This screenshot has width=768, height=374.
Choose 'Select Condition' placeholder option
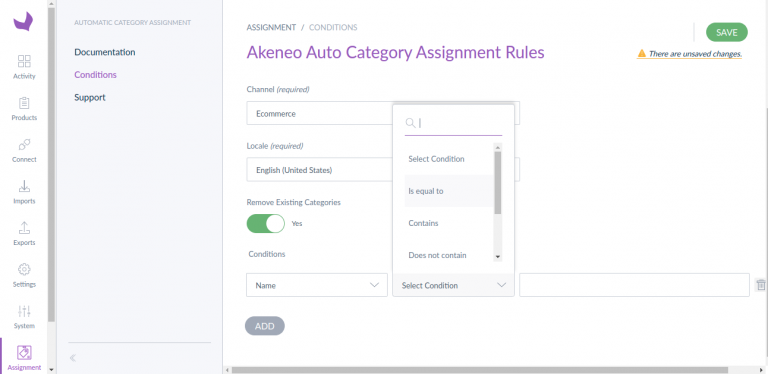click(449, 159)
